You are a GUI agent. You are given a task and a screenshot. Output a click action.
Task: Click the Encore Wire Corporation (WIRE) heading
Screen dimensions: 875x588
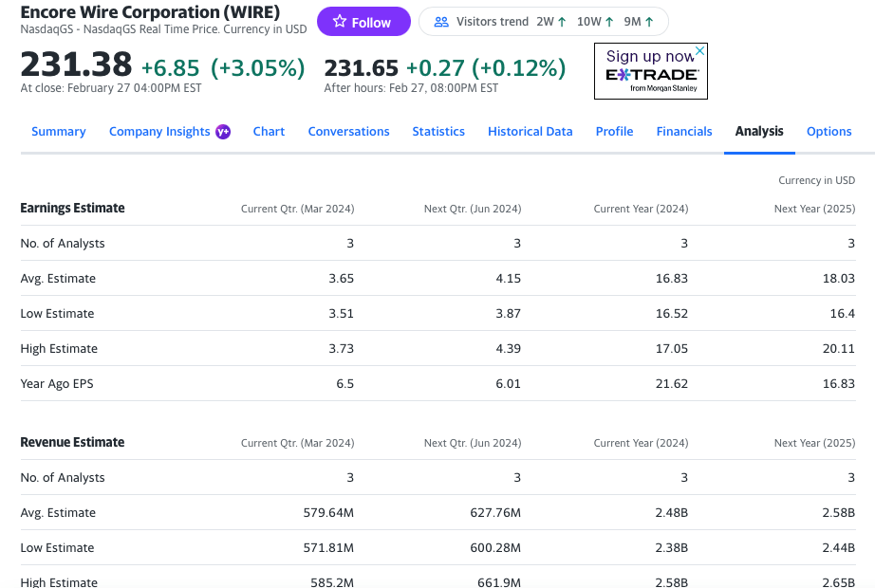tap(150, 12)
